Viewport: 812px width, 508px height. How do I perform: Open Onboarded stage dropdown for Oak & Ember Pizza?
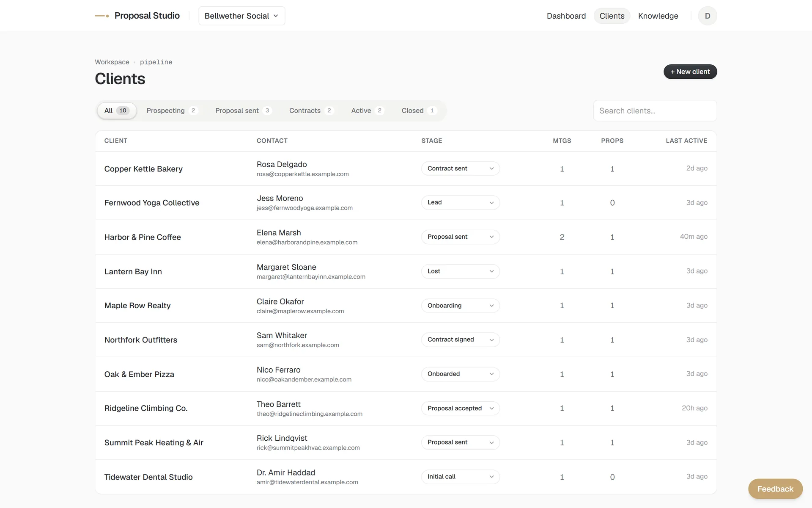point(460,374)
